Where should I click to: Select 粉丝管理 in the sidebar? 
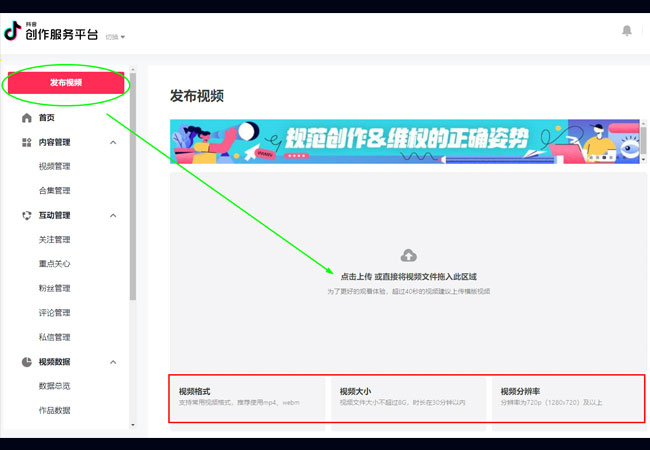[54, 288]
